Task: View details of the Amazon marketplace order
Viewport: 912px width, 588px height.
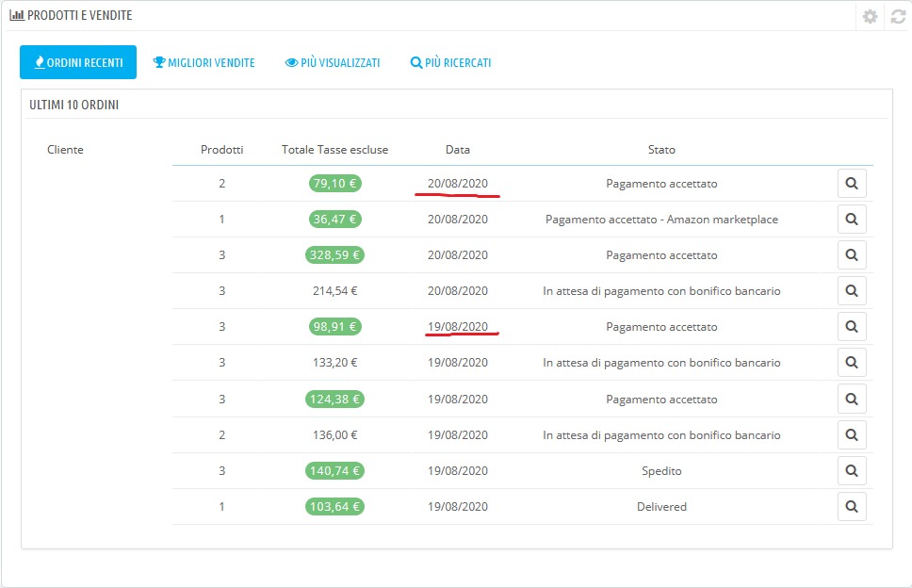Action: (x=852, y=220)
